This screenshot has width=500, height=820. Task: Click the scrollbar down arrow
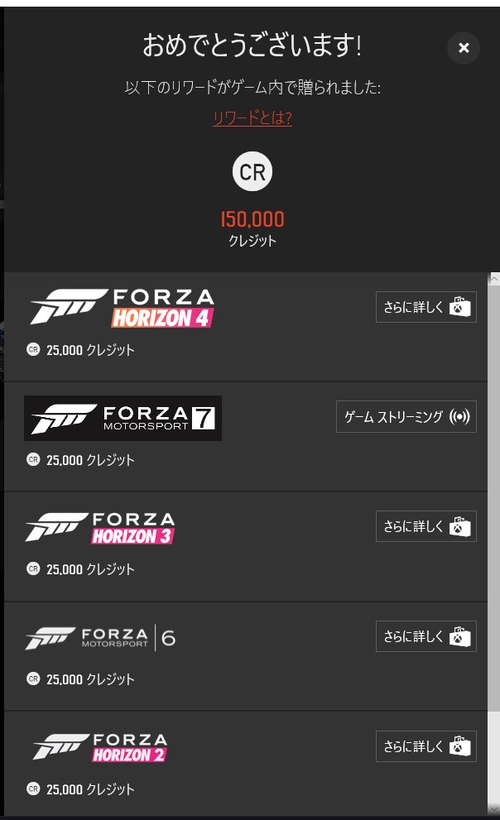pyautogui.click(x=494, y=810)
